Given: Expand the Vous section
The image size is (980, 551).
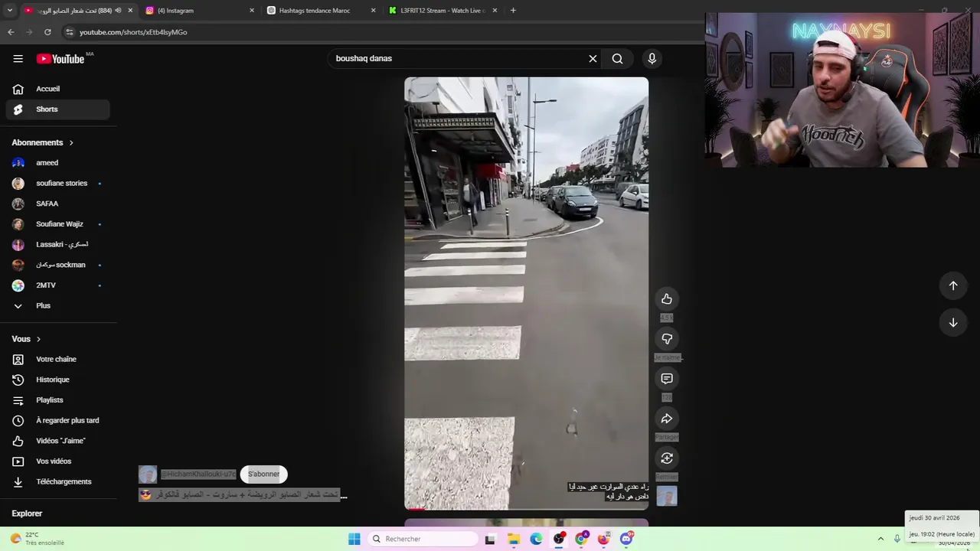Looking at the screenshot, I should click(27, 339).
